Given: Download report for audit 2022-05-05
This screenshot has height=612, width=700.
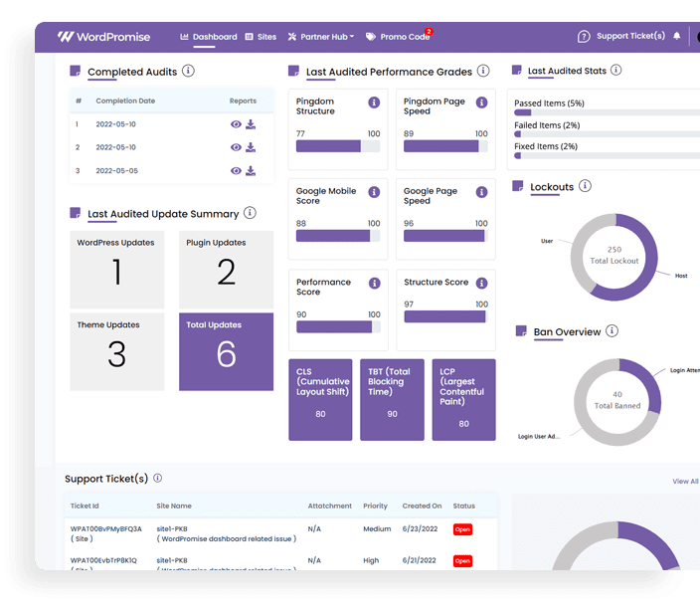Looking at the screenshot, I should pyautogui.click(x=251, y=170).
